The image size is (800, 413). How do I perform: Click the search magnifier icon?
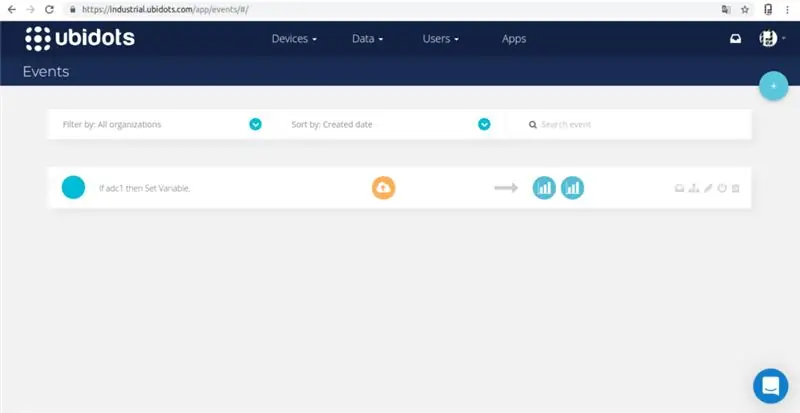click(x=533, y=125)
